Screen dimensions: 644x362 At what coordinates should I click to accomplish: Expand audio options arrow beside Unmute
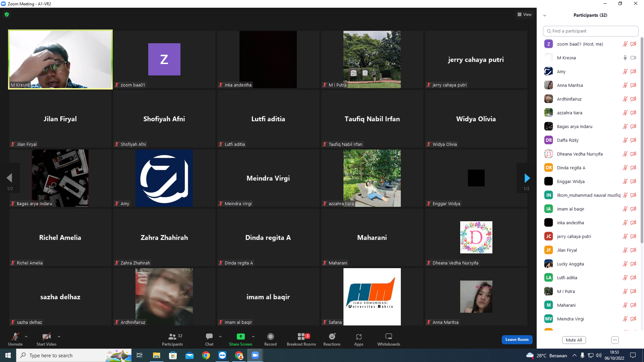point(26,336)
